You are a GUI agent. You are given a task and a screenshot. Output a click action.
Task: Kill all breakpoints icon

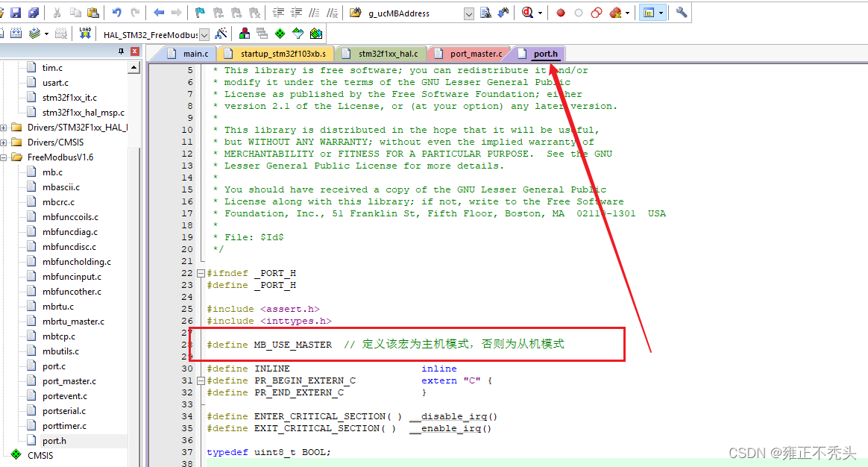coord(615,13)
